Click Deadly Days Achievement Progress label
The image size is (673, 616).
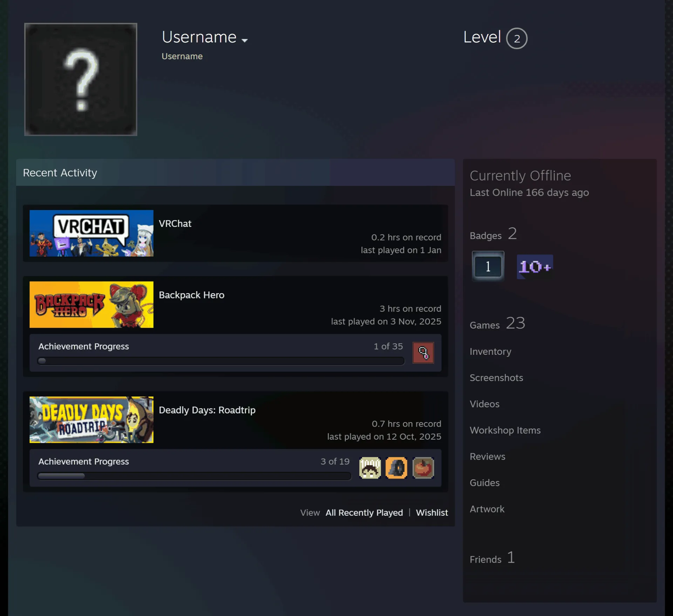(84, 461)
